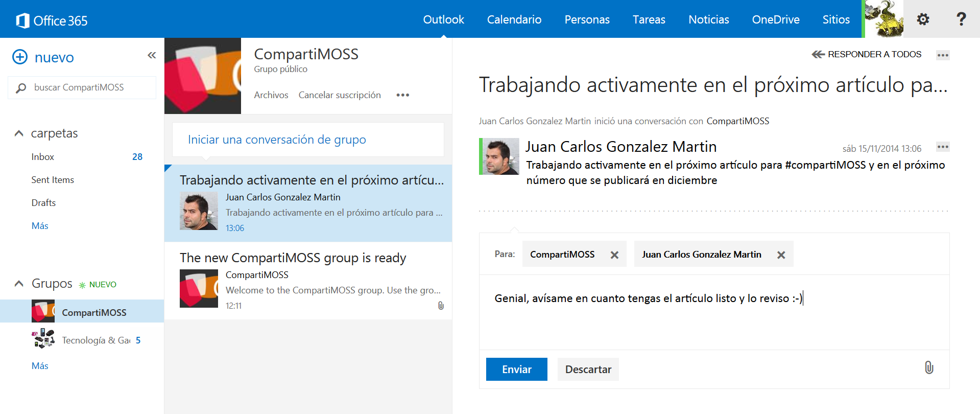Focus the buscar CompartiMOSS search box
This screenshot has height=414, width=980.
coord(82,87)
